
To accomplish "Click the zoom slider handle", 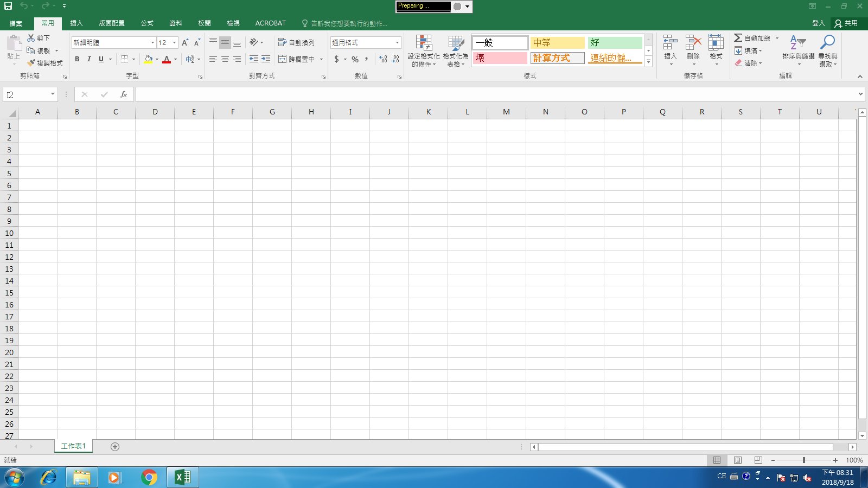I will [804, 460].
